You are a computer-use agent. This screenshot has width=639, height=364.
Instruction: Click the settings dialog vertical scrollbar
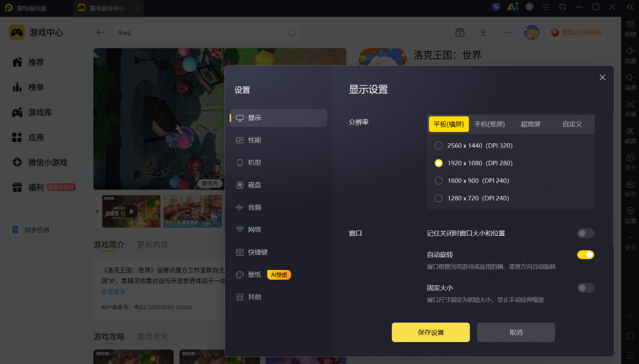613,180
